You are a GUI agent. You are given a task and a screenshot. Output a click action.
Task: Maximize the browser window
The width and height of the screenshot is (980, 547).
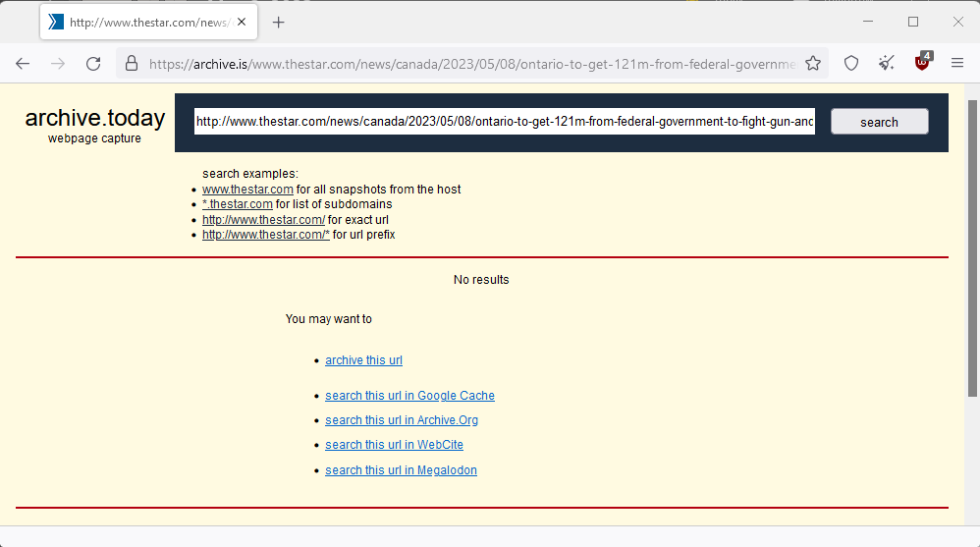[x=913, y=22]
